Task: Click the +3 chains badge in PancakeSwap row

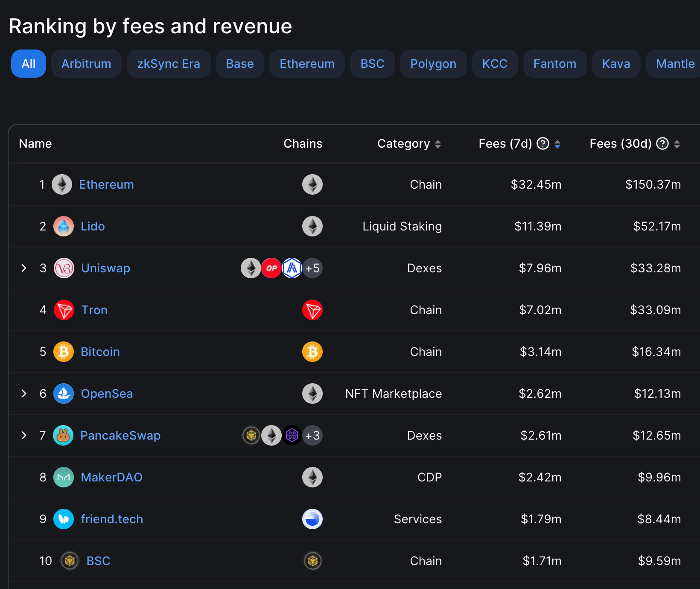Action: (x=312, y=435)
